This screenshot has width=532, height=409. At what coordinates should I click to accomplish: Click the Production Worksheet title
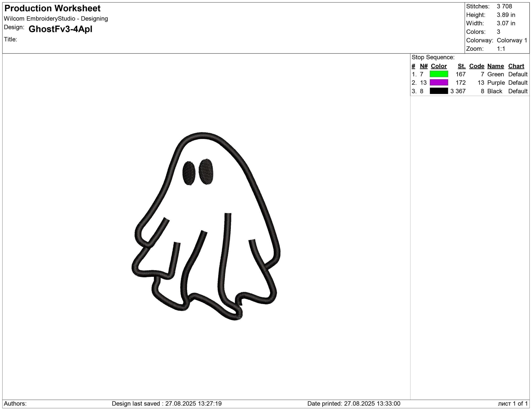pyautogui.click(x=52, y=8)
